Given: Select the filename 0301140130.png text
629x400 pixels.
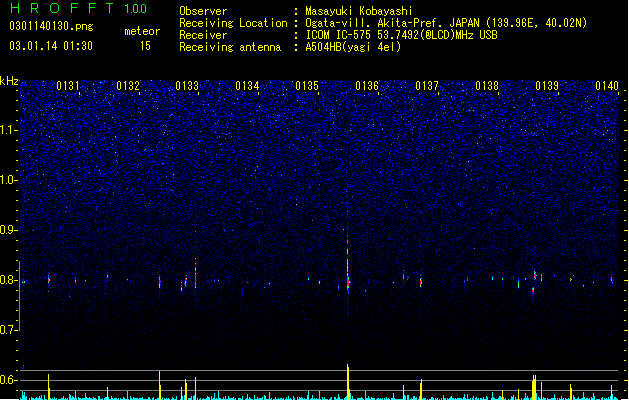Looking at the screenshot, I should (51, 26).
